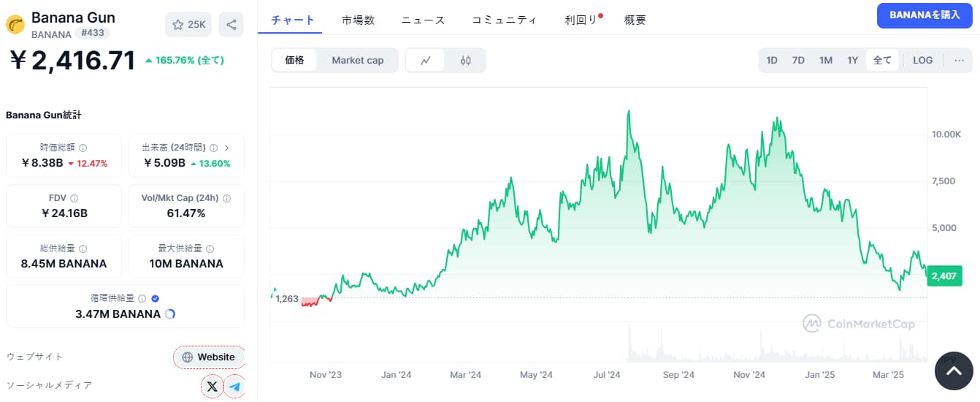Show info icon next to Vol/Mkt Cap (24h)
Image resolution: width=980 pixels, height=402 pixels.
(x=226, y=198)
